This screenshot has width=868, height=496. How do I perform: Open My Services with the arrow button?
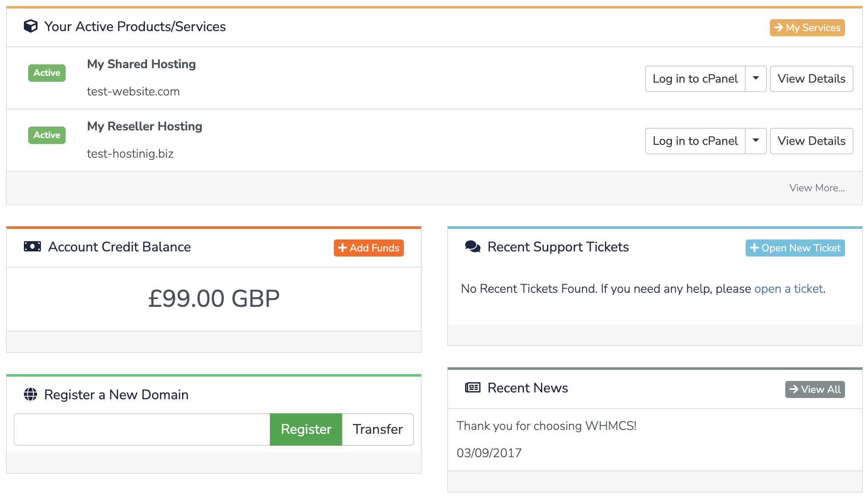click(807, 28)
